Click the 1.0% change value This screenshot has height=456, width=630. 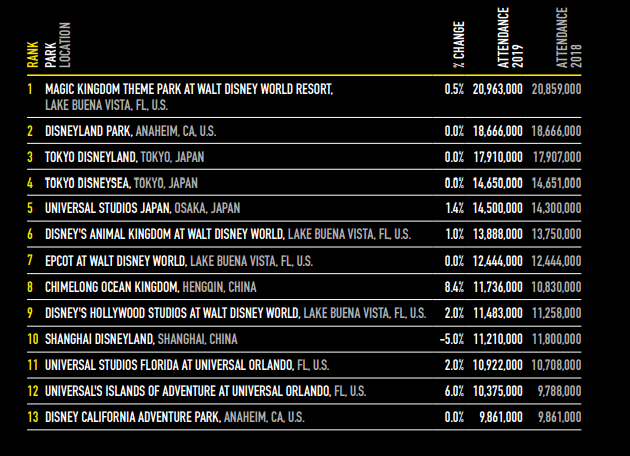454,234
